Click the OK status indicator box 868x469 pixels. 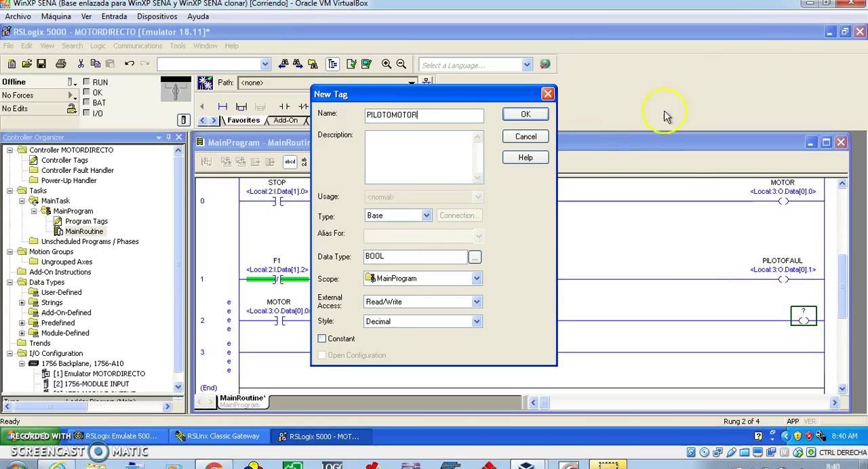pos(86,92)
